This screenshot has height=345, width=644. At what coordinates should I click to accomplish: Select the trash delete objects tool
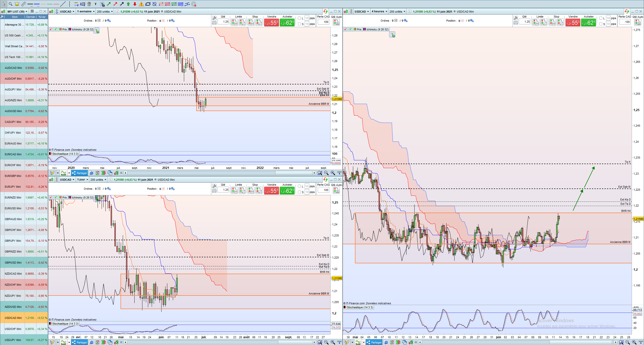tap(89, 4)
